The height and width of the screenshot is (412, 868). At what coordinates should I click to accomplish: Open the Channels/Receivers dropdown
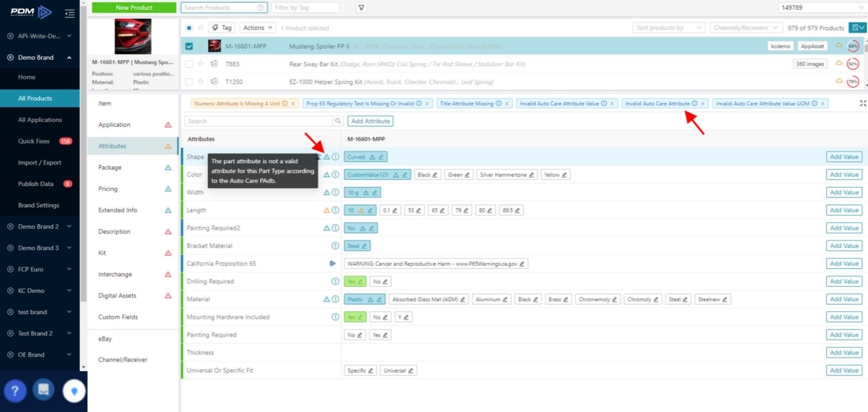pyautogui.click(x=746, y=28)
